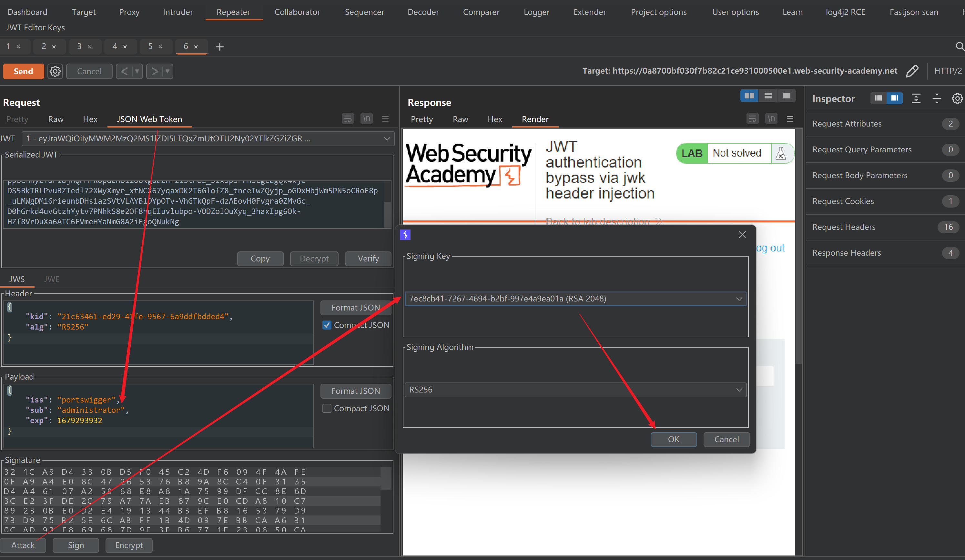This screenshot has height=560, width=965.
Task: Enable Compact JSON for Payload
Action: coord(327,408)
